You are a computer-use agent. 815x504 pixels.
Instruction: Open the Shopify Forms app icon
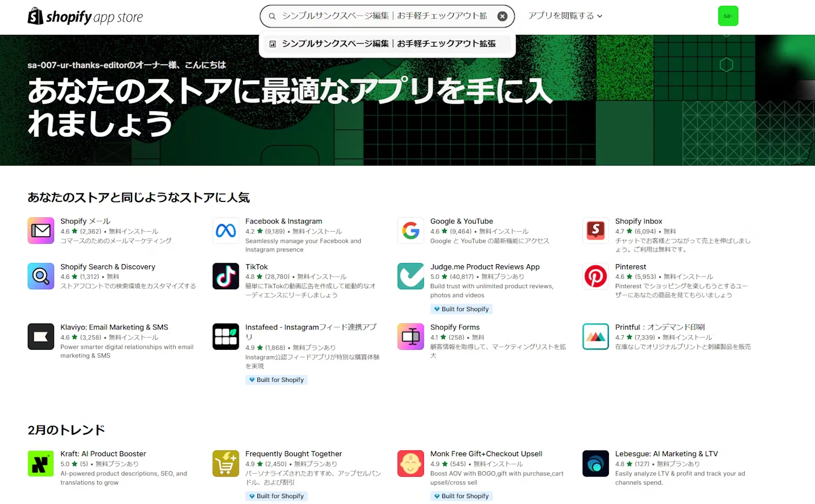(411, 336)
